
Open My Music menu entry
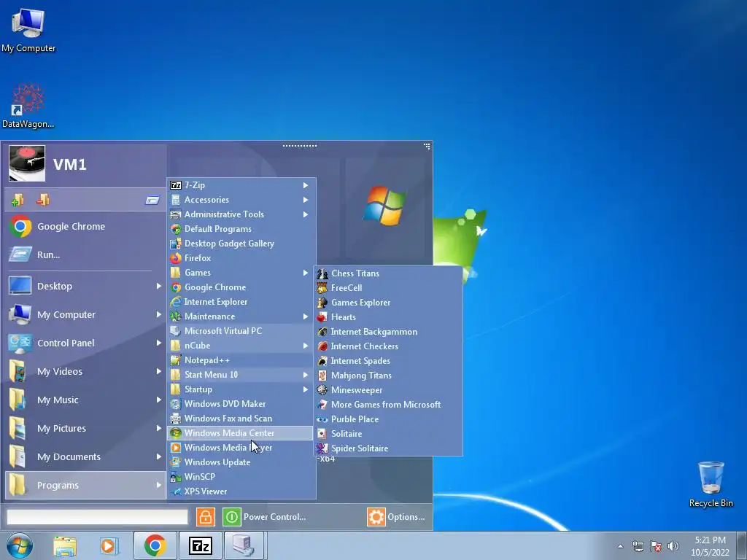coord(85,400)
